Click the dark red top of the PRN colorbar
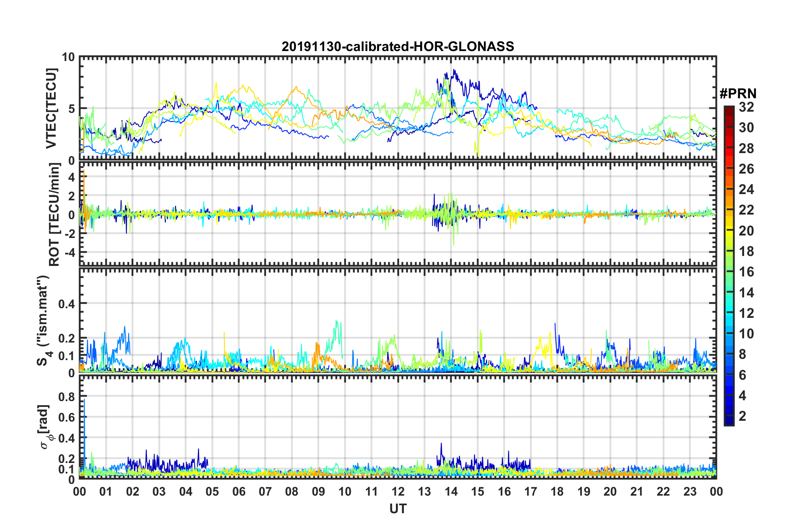 coord(729,110)
